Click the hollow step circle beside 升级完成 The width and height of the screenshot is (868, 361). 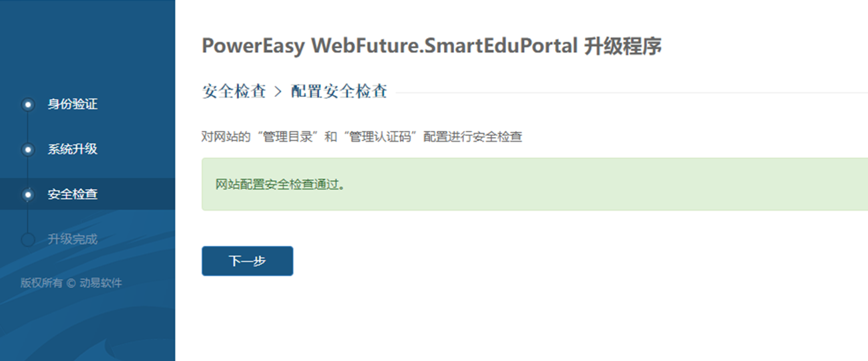click(27, 239)
